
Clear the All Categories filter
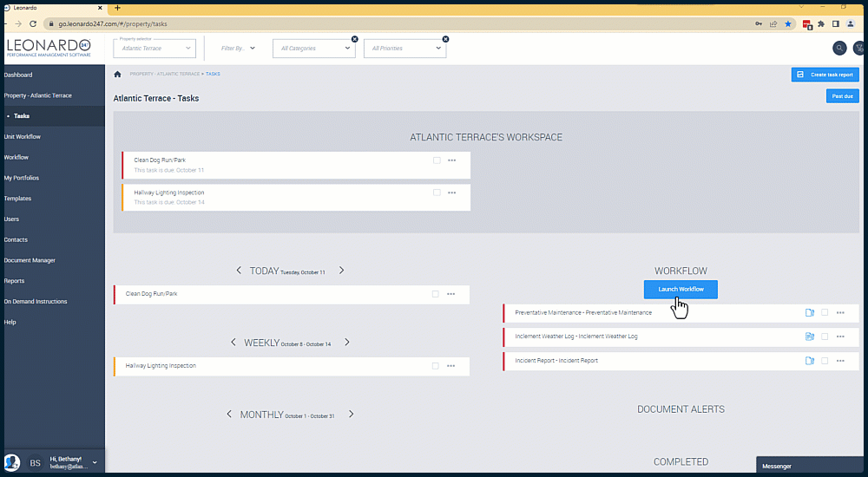[355, 39]
